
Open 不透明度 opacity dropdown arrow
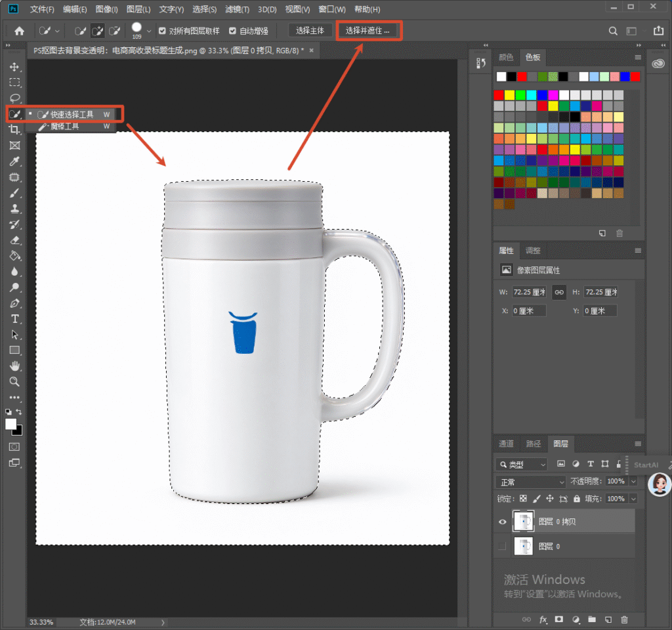click(x=633, y=481)
